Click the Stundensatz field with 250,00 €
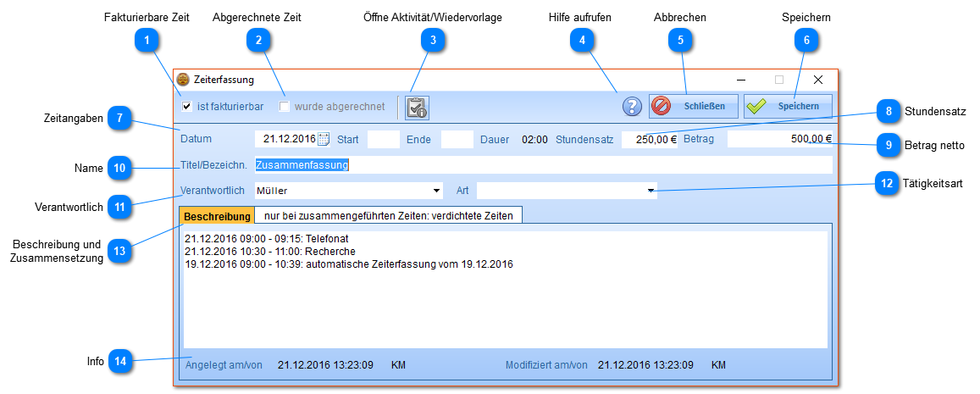Viewport: 980px width, 394px height. pos(650,139)
